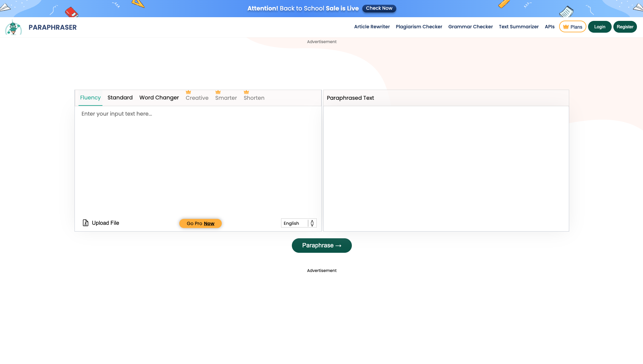Activate the Smarter mode
The height and width of the screenshot is (364, 643).
pos(226,98)
